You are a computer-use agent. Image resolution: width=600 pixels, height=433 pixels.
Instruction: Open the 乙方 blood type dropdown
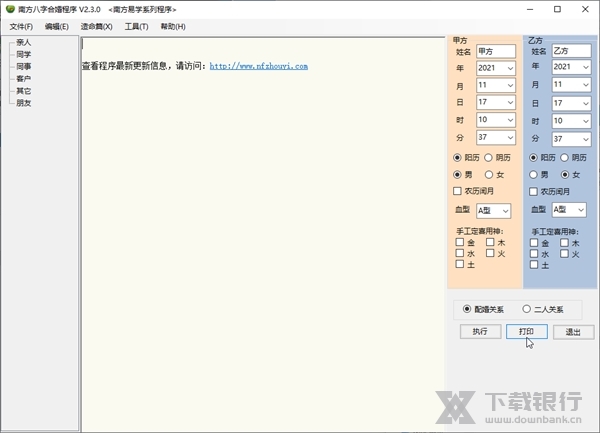(x=581, y=210)
